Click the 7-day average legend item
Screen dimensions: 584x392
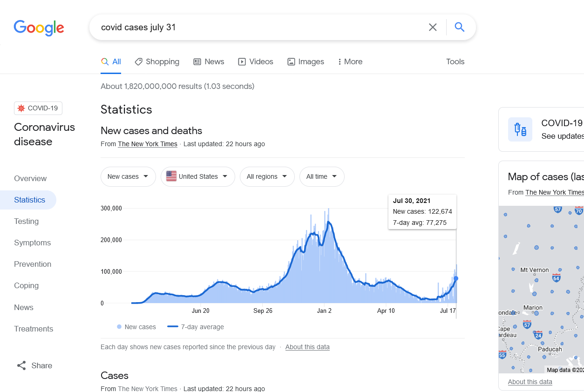196,327
